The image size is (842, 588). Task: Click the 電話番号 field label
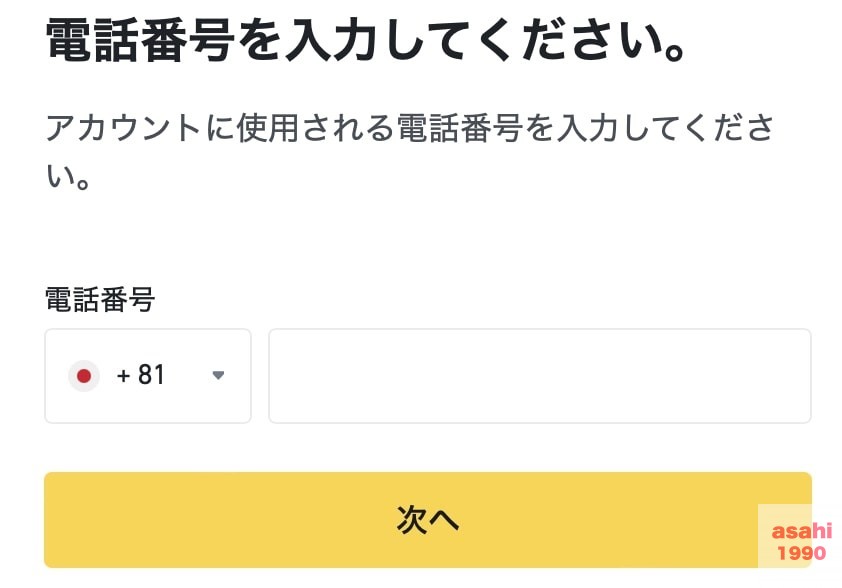tap(100, 300)
